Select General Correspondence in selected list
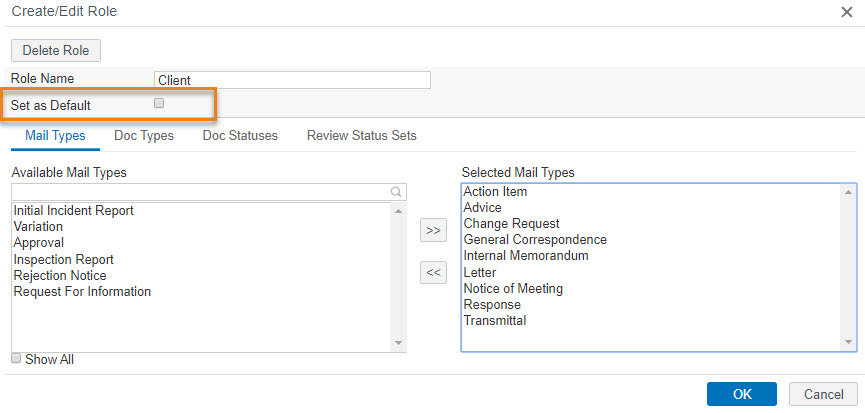The image size is (865, 413). click(535, 240)
